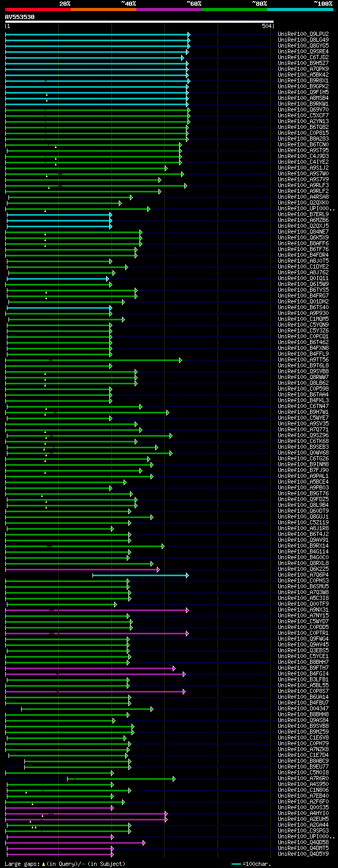Select label UniRef100_A9PAL1
Image resolution: width=338 pixels, height=868 pixels.
tap(303, 476)
